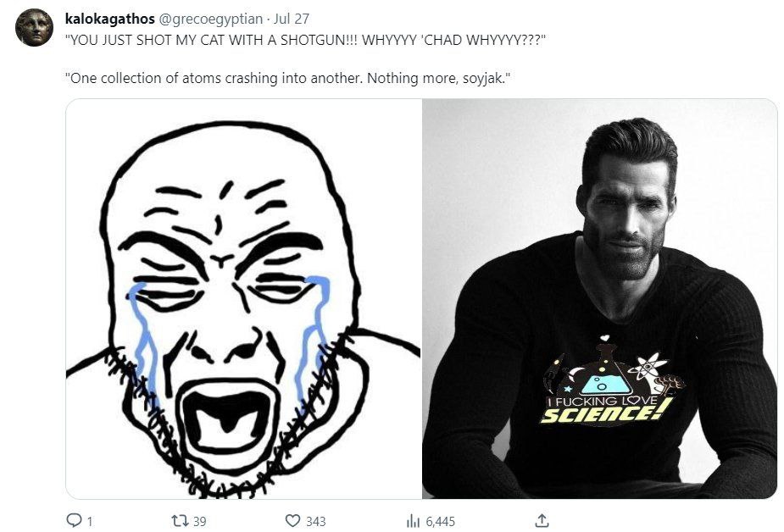
Task: Click the reply speech bubble icon
Action: [73, 521]
